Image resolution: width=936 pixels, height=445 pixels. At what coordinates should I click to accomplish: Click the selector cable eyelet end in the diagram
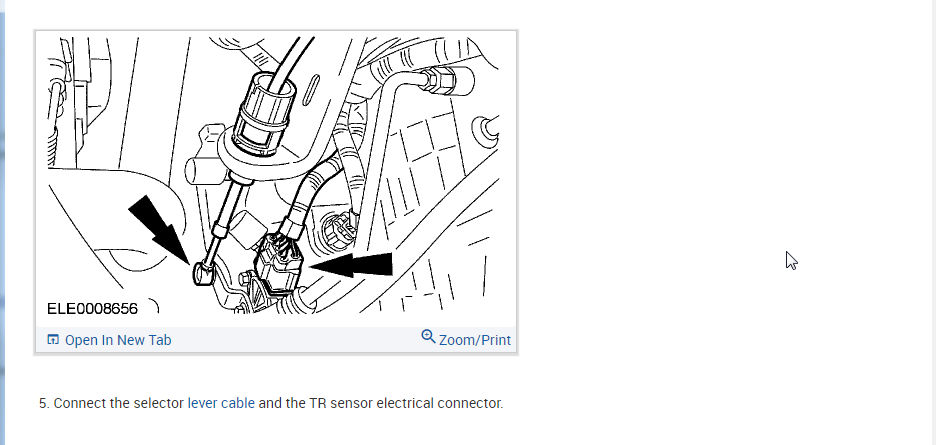click(202, 274)
